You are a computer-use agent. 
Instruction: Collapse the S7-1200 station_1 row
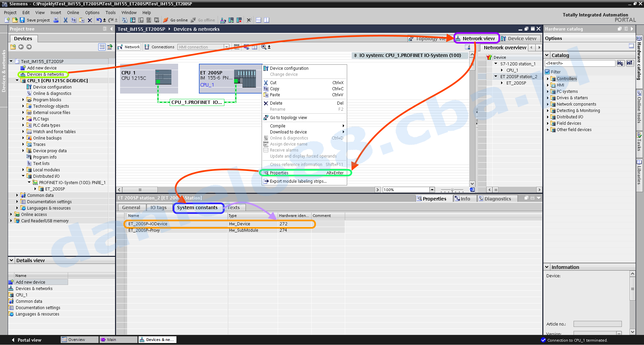(x=496, y=64)
